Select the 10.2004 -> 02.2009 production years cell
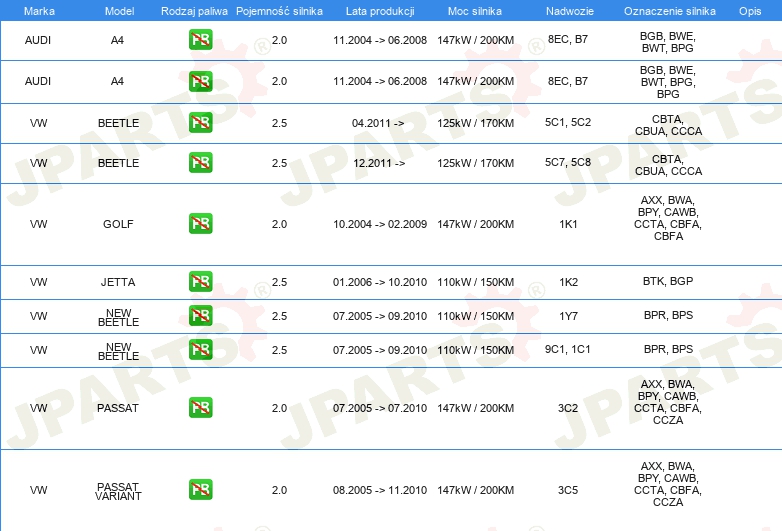Viewport: 782px width, 531px height. point(380,224)
